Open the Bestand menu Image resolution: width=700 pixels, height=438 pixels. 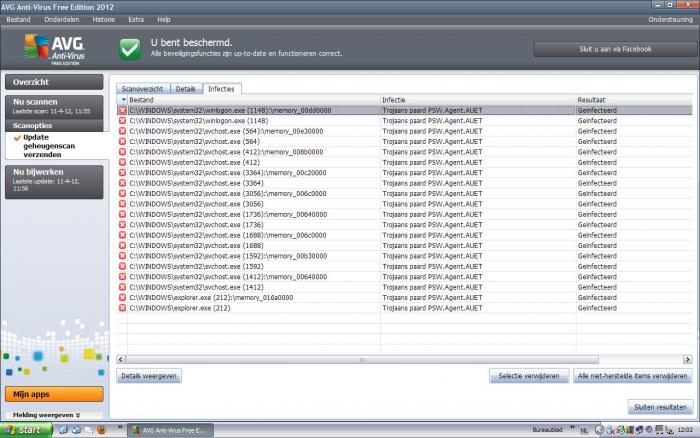coord(18,20)
